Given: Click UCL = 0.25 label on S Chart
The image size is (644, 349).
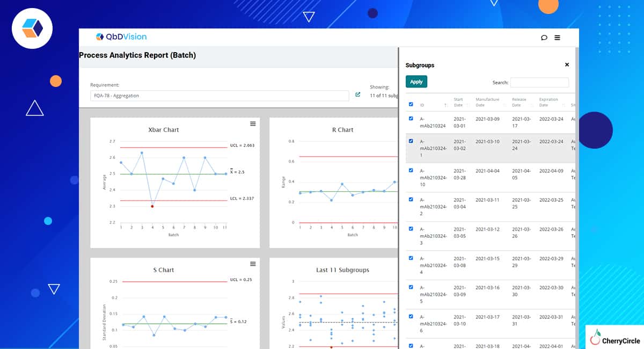Looking at the screenshot, I should (240, 279).
